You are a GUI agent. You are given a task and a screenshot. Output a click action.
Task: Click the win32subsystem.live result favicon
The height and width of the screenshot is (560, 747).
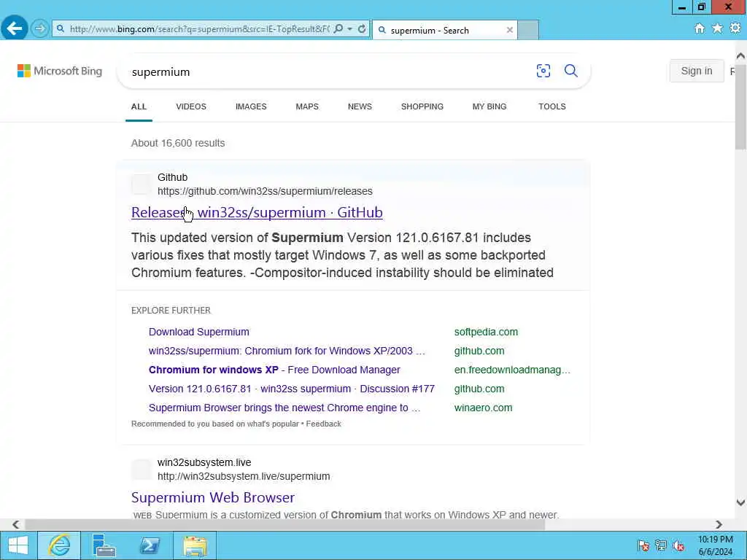pos(141,470)
